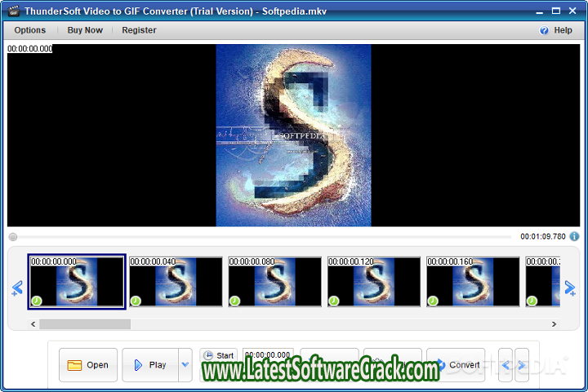
Task: Click the info icon beside the duration
Action: (575, 237)
